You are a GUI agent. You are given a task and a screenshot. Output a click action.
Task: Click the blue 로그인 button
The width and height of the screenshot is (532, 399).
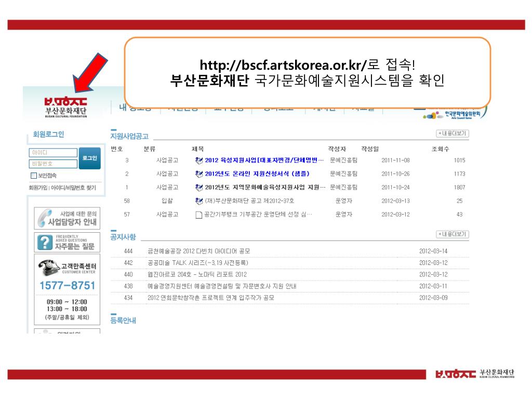(89, 158)
